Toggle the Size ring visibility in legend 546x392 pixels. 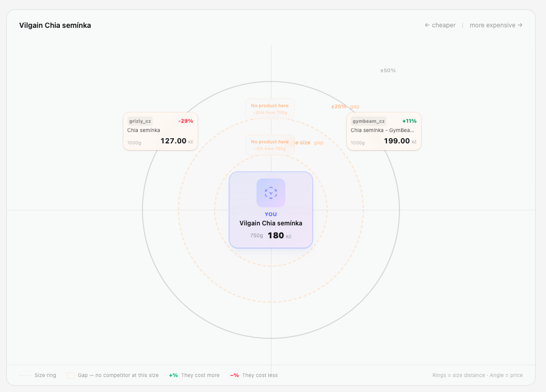coord(46,375)
